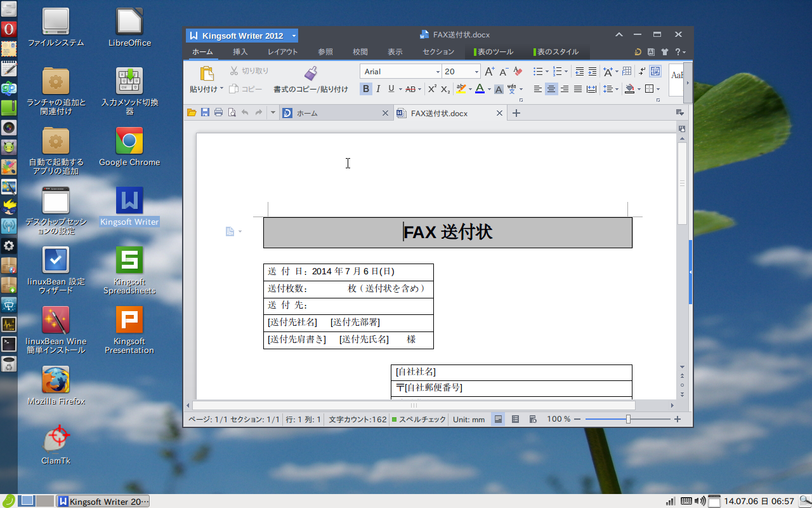The width and height of the screenshot is (812, 508).
Task: Switch to the レイアウト ribbon tab
Action: [282, 52]
